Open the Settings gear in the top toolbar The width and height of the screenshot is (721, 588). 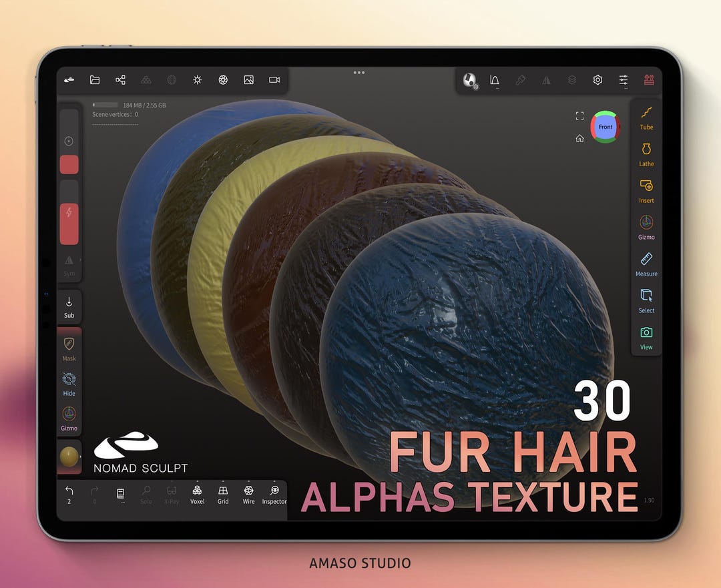point(597,79)
